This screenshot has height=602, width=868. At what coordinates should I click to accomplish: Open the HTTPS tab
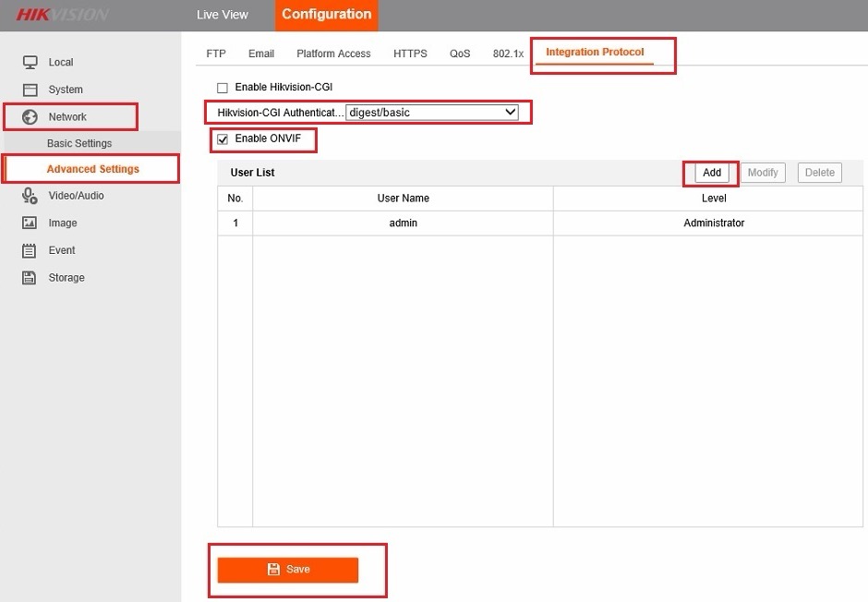(x=410, y=54)
